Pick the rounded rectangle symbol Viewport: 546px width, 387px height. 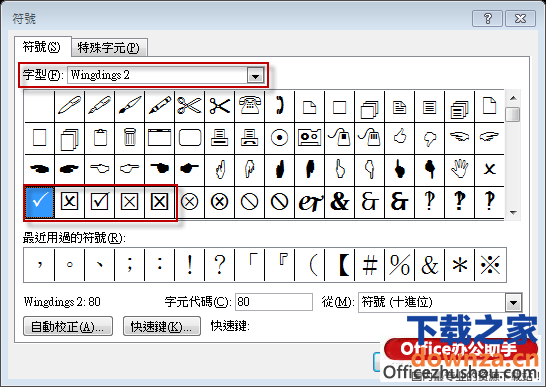pyautogui.click(x=189, y=138)
